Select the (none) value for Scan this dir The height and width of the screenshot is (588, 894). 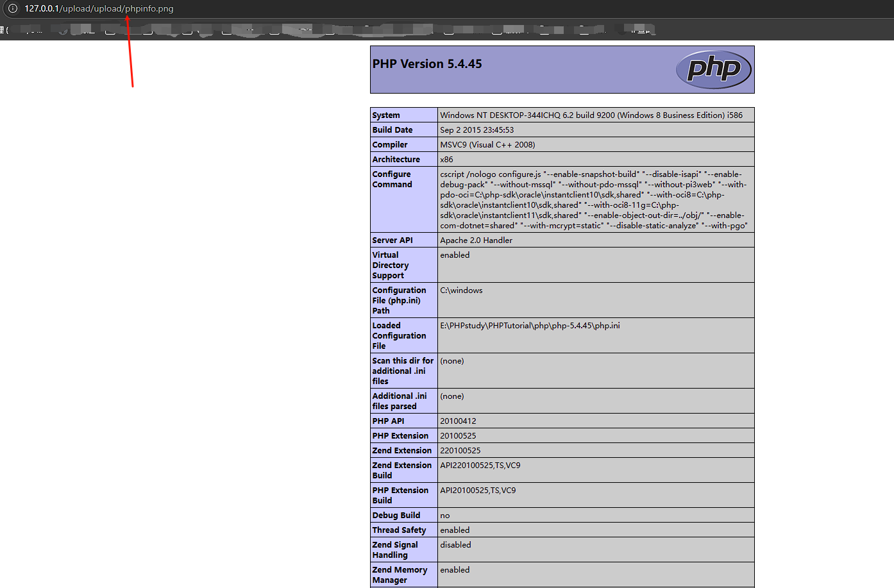coord(452,361)
